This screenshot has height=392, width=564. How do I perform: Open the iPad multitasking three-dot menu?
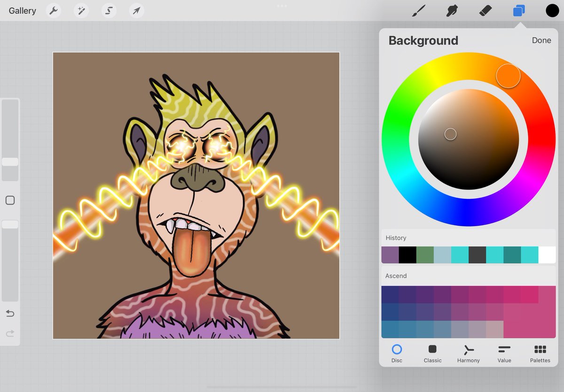282,6
